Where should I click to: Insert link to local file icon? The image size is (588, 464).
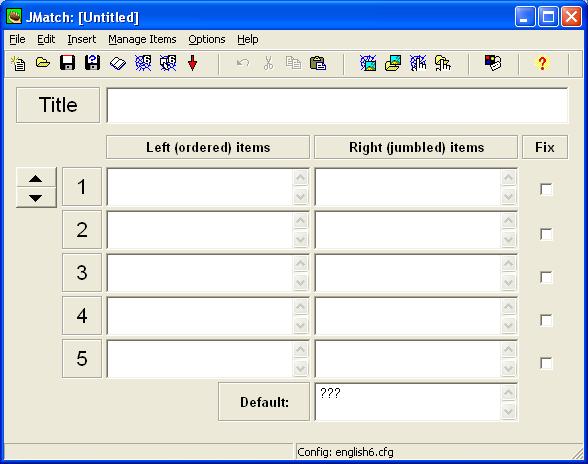click(443, 63)
